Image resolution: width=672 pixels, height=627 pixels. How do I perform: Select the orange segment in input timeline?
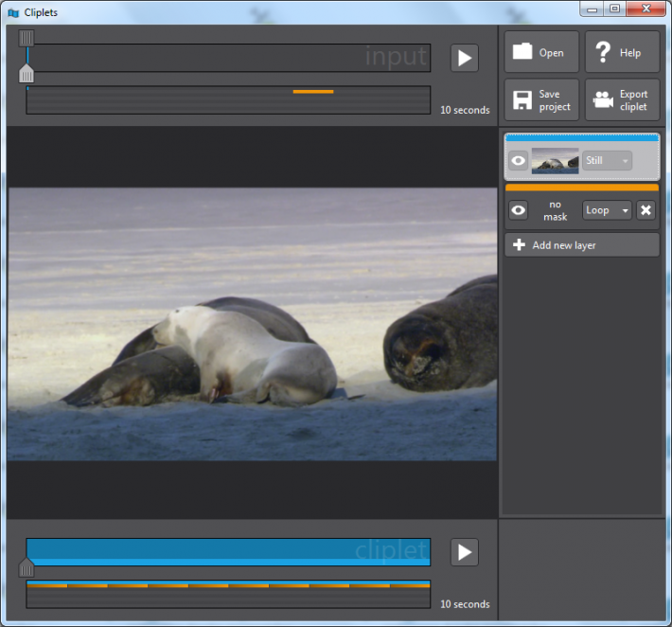(313, 91)
